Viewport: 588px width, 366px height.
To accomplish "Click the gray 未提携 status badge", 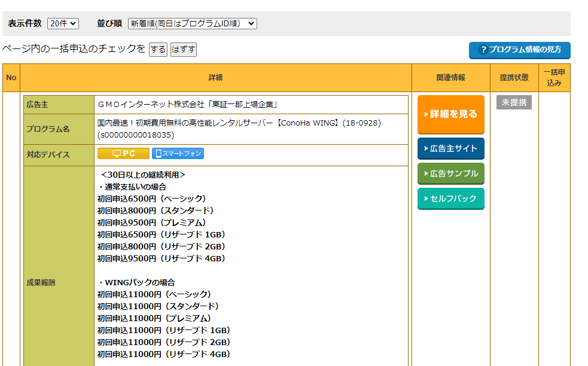I will coord(514,102).
